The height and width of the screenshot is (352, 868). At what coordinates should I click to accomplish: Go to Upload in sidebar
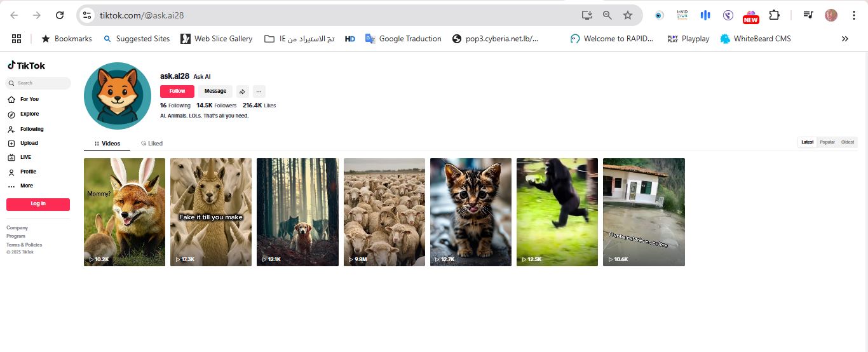(29, 144)
